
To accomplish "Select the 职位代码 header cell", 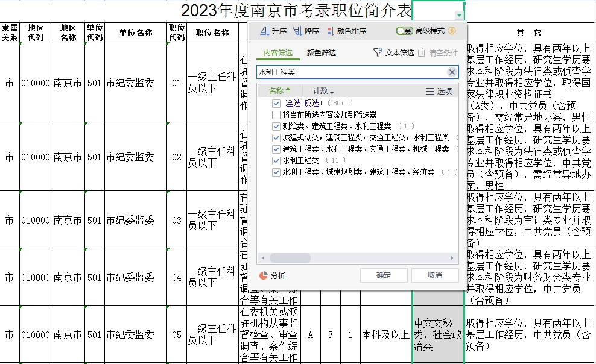I will [177, 33].
